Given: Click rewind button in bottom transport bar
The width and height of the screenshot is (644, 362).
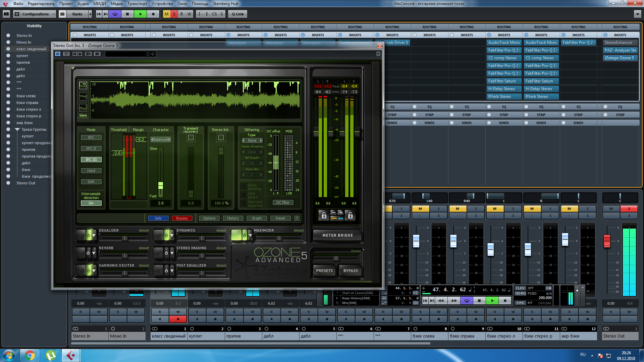Looking at the screenshot, I should tap(441, 301).
